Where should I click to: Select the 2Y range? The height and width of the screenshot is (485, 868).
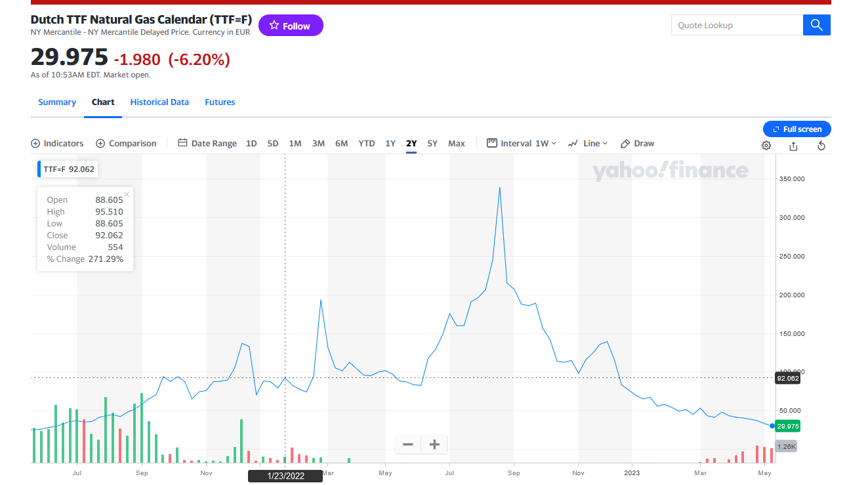coord(411,143)
